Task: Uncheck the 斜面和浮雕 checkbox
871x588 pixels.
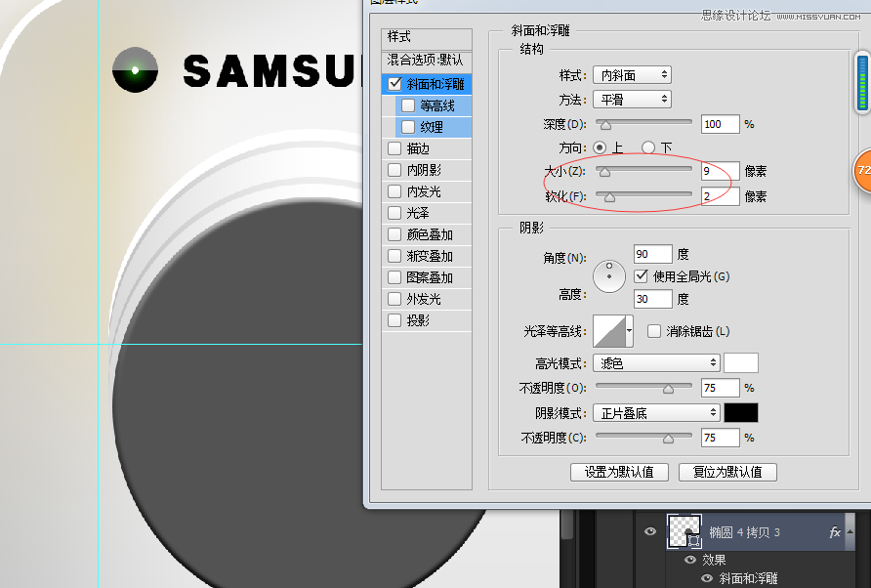Action: [394, 84]
